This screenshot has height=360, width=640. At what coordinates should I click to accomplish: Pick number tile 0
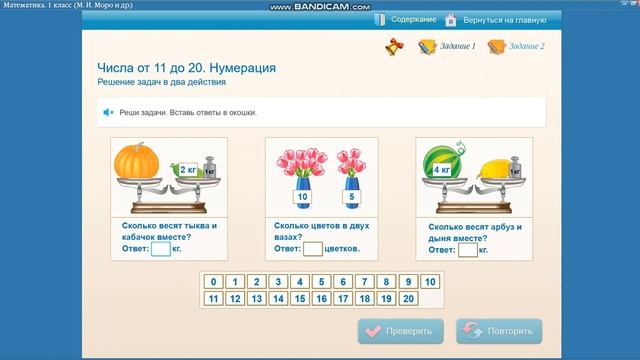pyautogui.click(x=213, y=282)
